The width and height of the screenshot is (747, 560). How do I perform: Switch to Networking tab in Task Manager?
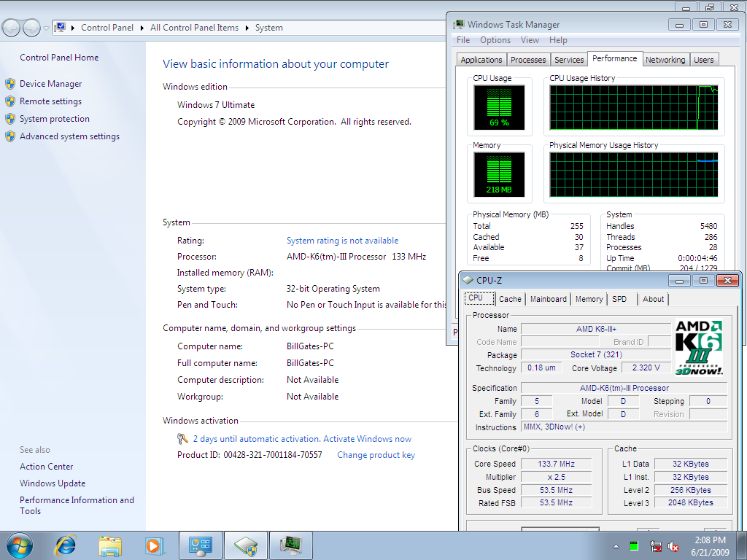tap(665, 60)
